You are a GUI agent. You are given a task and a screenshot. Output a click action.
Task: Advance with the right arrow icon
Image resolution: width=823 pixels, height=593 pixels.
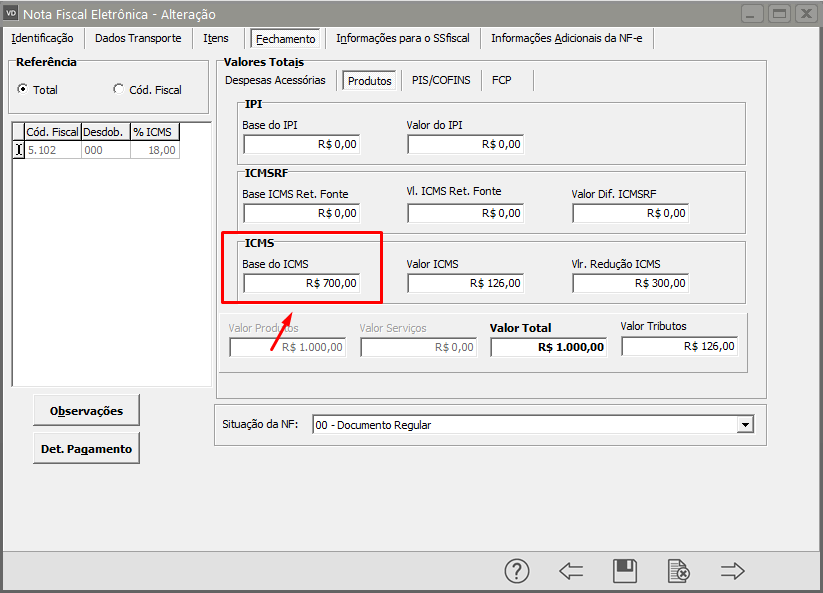click(x=733, y=571)
